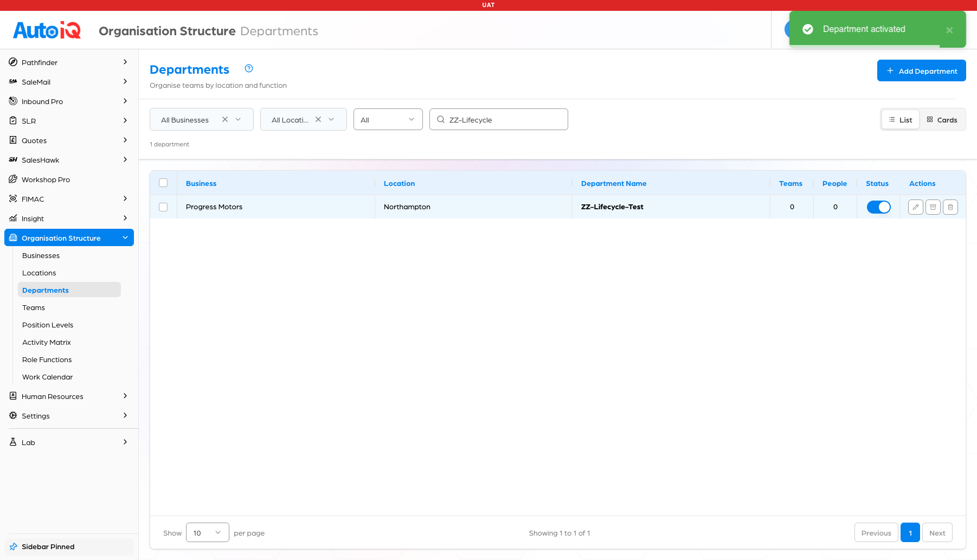Screen dimensions: 977x560
Task: Click the AutoiQ logo
Action: pyautogui.click(x=47, y=30)
